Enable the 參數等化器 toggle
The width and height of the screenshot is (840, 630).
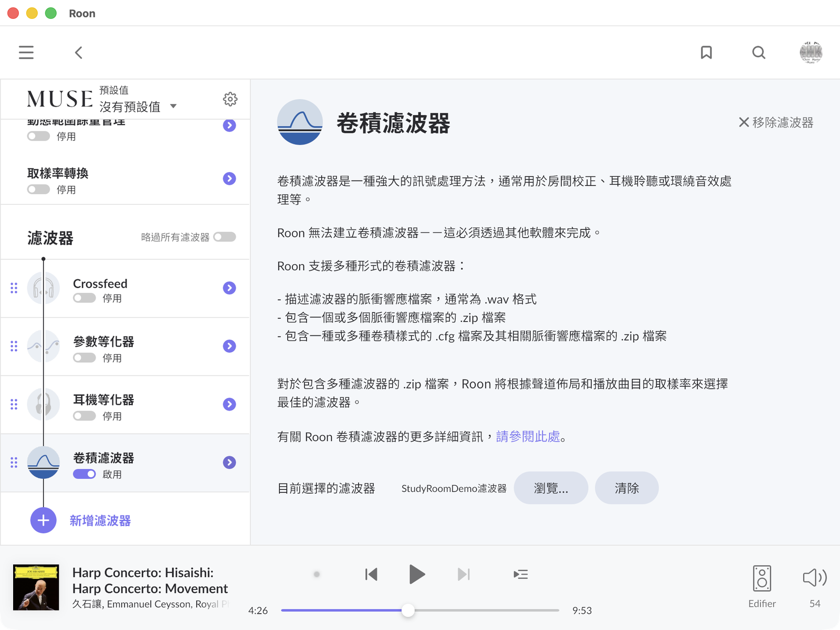[x=84, y=358]
